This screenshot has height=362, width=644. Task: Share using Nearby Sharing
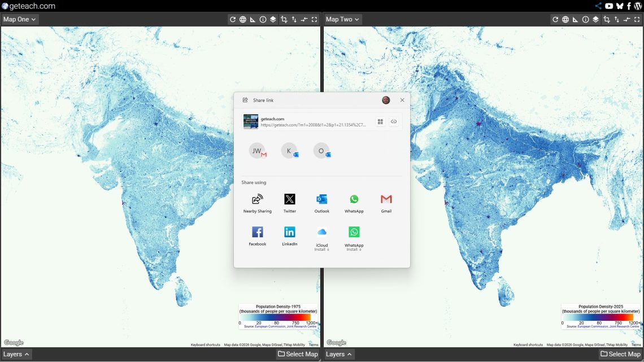coord(258,203)
